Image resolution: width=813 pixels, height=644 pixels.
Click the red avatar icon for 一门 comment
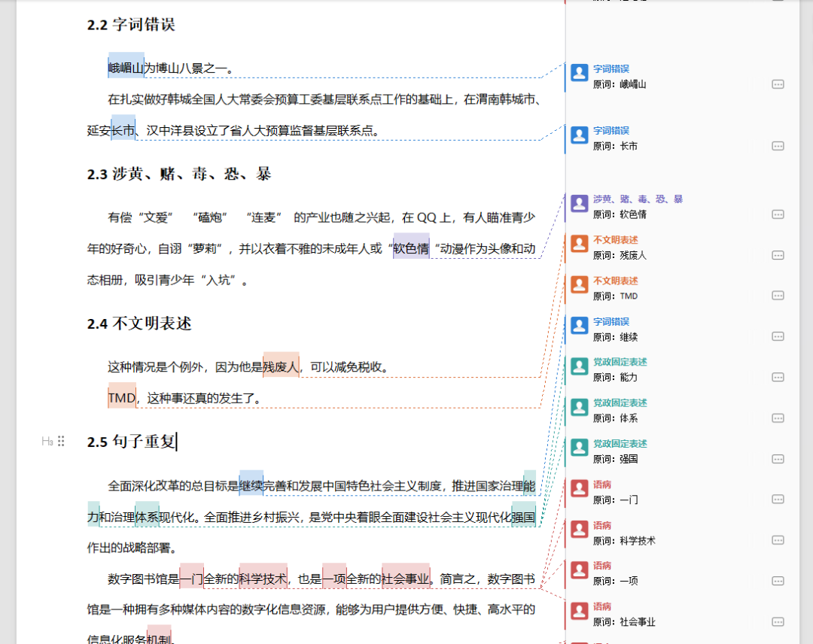579,489
